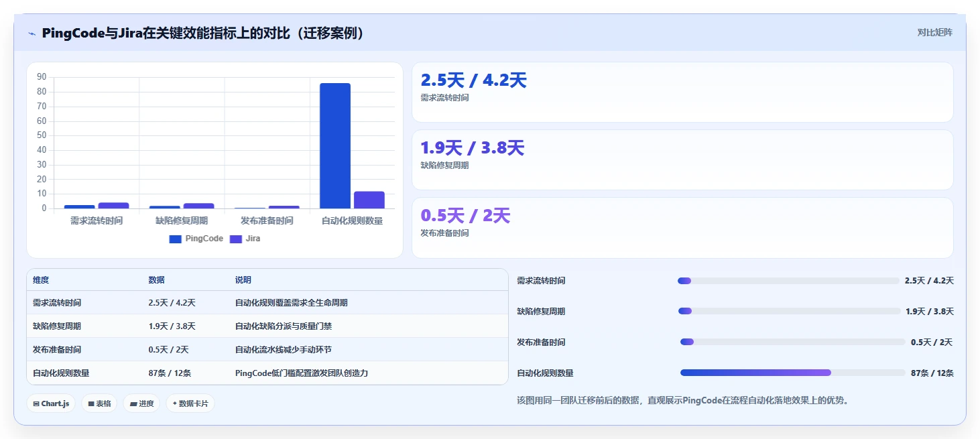Toggle the PingCode dataset in the chart legend
980x439 pixels.
(x=196, y=239)
